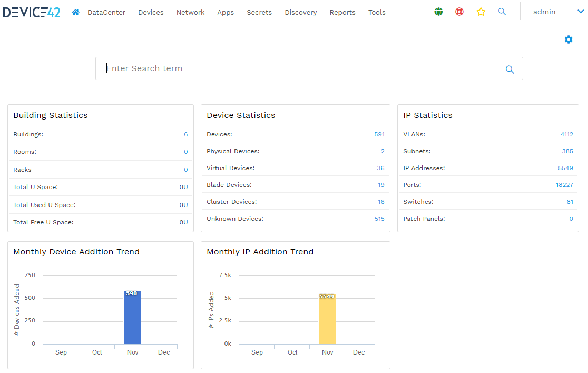Click the Enter Search term field
This screenshot has width=588, height=373.
coord(300,68)
